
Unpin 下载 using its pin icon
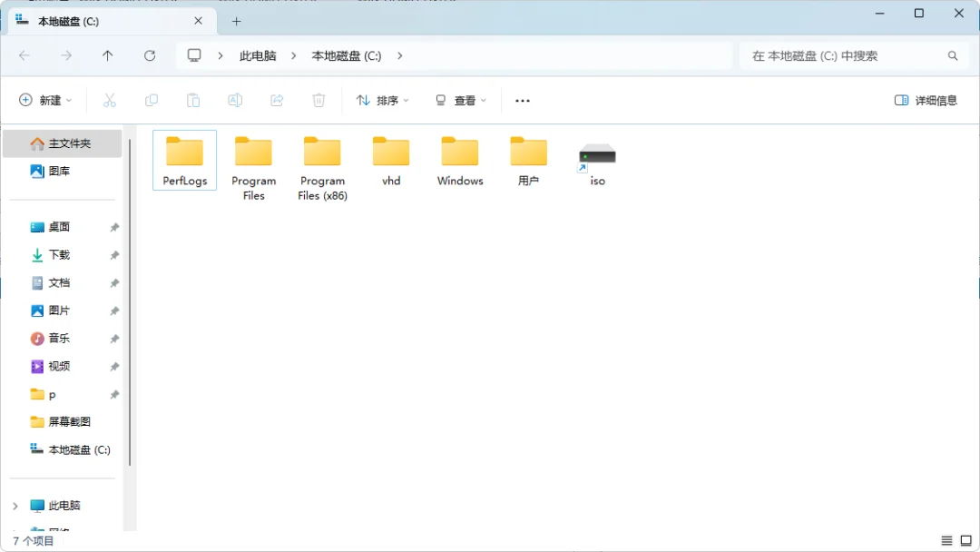[114, 255]
